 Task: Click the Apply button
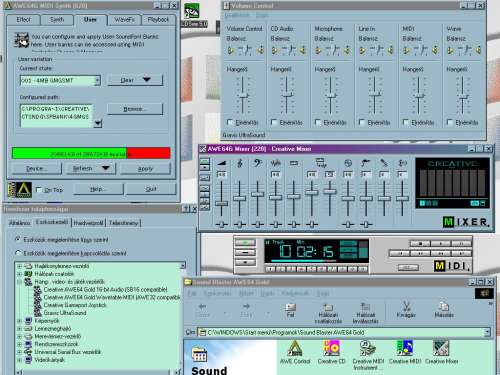pos(145,169)
